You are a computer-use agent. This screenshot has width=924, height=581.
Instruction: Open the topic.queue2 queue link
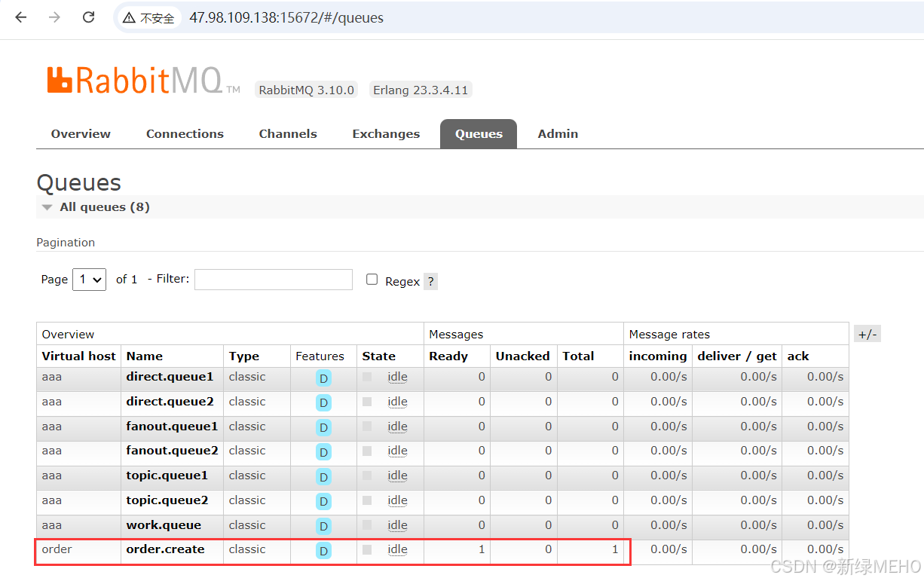[167, 500]
